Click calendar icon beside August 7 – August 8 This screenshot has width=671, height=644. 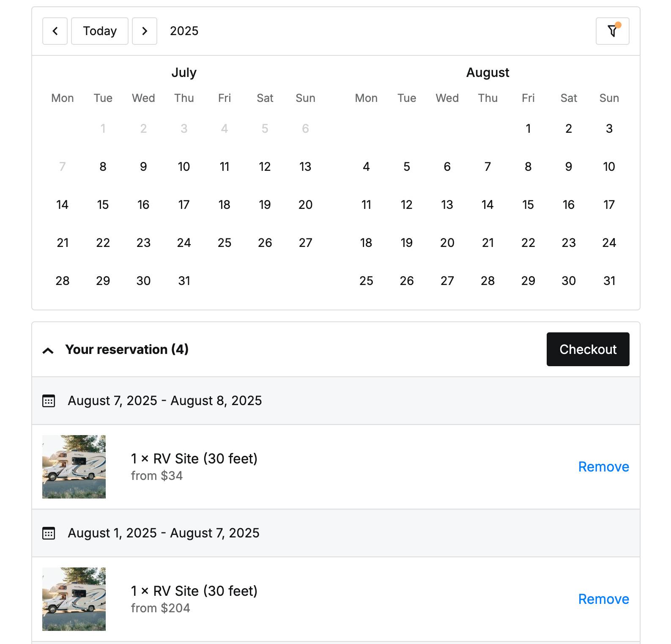pos(49,401)
